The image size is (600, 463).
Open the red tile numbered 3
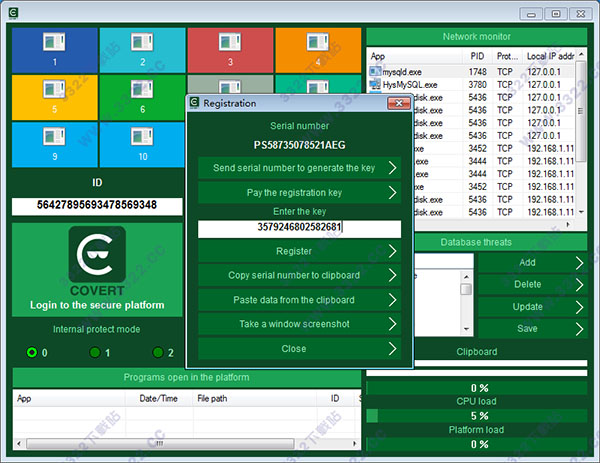(229, 49)
